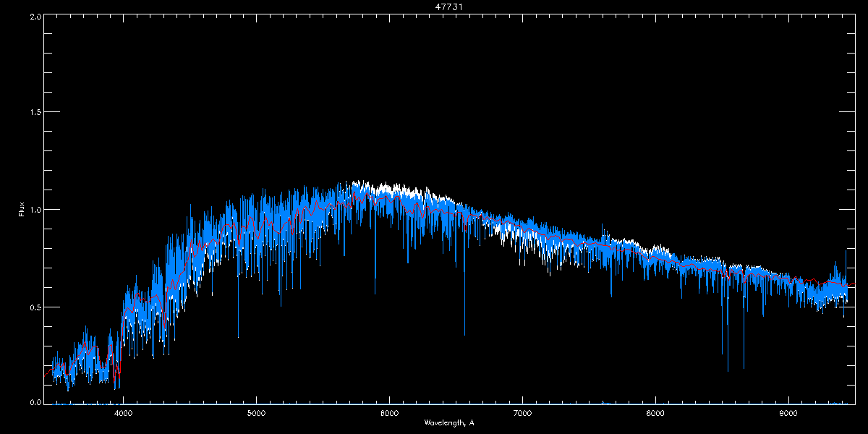Click the 9000 wavelength tick label
Viewport: 868px width, 434px height.
point(788,414)
